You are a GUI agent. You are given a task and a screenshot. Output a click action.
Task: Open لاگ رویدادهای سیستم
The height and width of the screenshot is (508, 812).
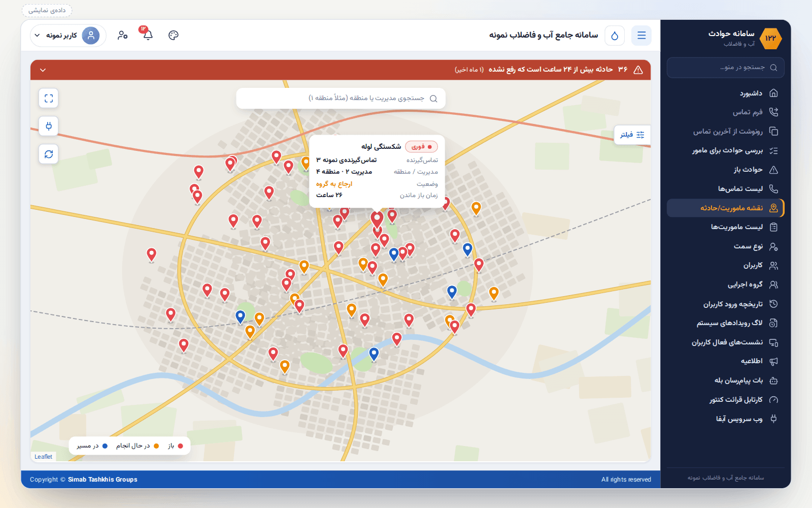coord(725,323)
